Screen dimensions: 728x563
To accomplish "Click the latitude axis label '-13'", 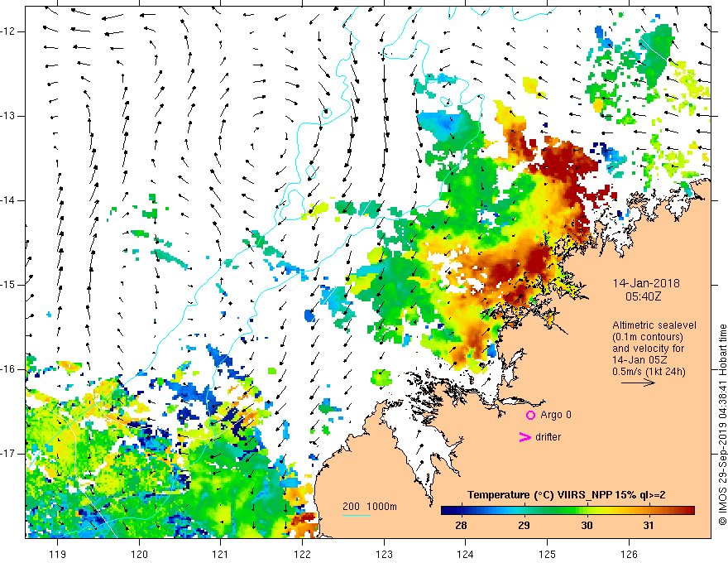I will [7, 116].
